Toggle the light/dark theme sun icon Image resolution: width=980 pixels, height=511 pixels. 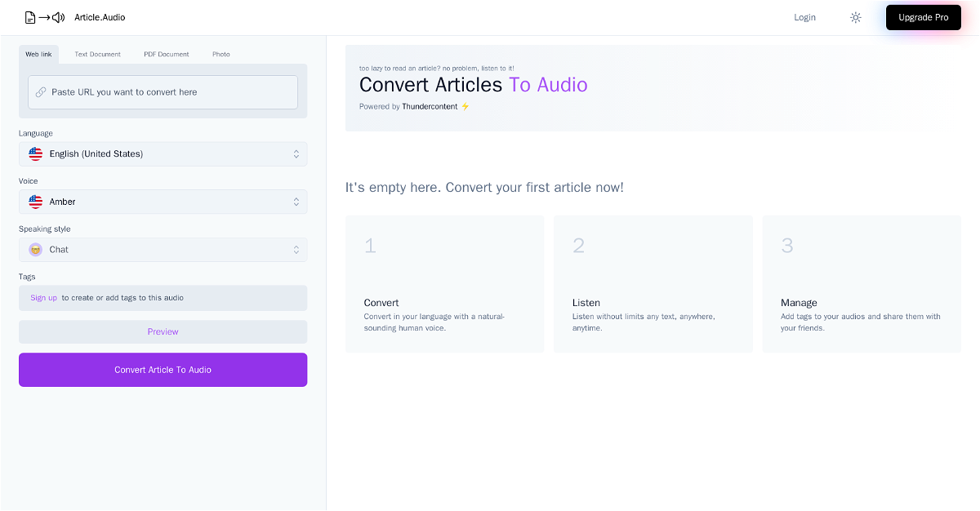click(x=855, y=17)
